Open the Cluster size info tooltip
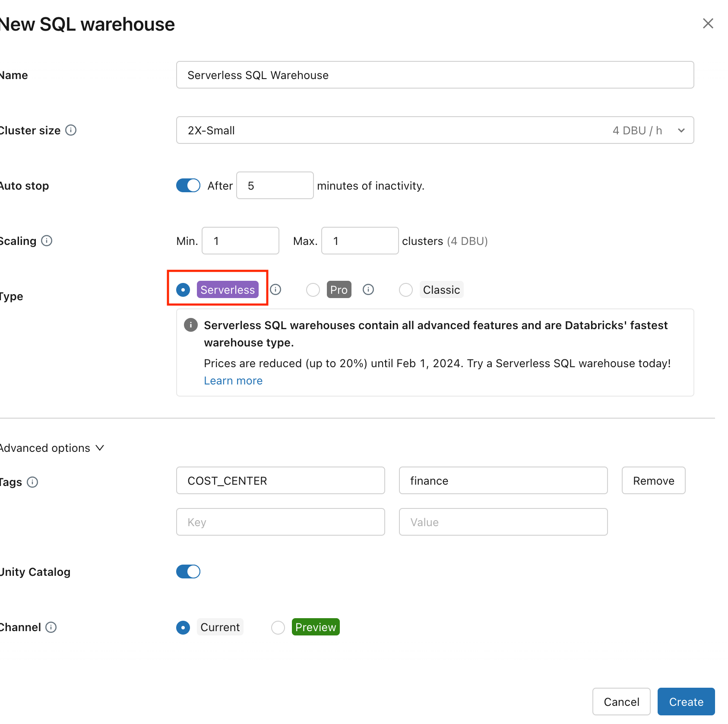This screenshot has width=728, height=724. coord(71,130)
